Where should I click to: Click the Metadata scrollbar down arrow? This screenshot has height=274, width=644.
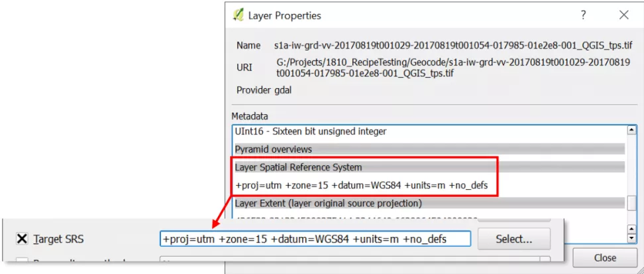632,238
